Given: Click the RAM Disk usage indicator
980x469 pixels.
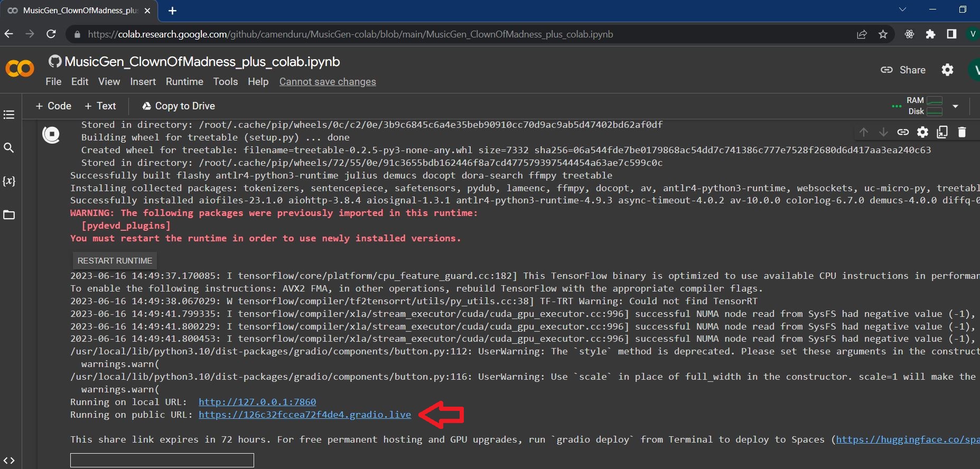Looking at the screenshot, I should point(925,106).
